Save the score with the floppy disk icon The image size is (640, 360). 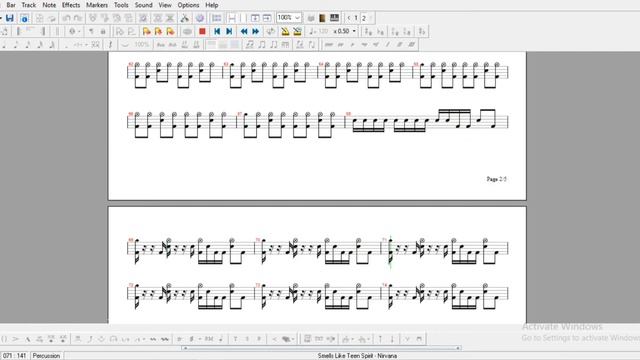coord(10,18)
